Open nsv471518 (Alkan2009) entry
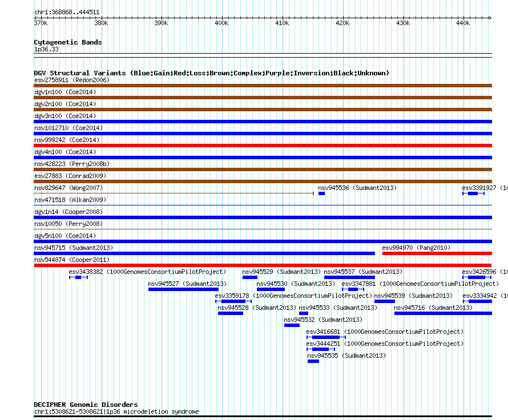The height and width of the screenshot is (420, 508). coord(70,200)
